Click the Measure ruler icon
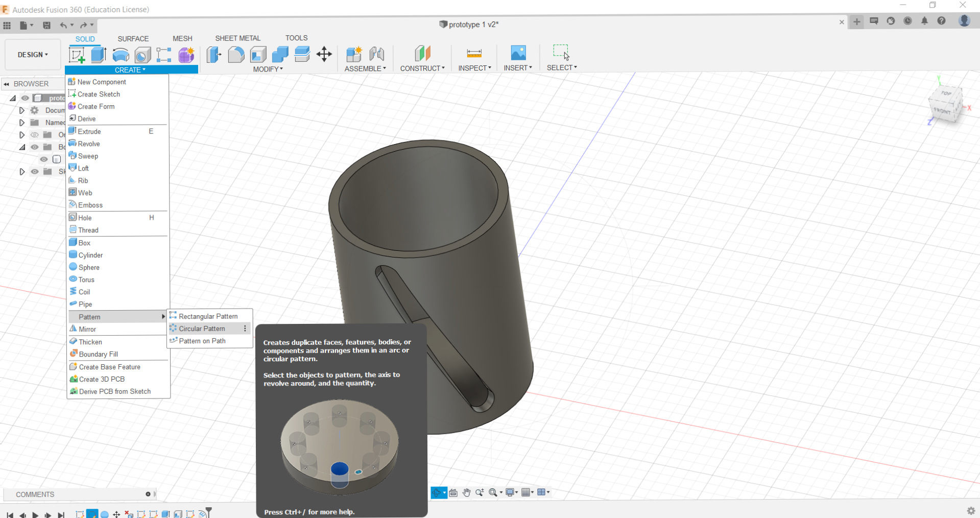Viewport: 980px width, 518px height. tap(474, 53)
